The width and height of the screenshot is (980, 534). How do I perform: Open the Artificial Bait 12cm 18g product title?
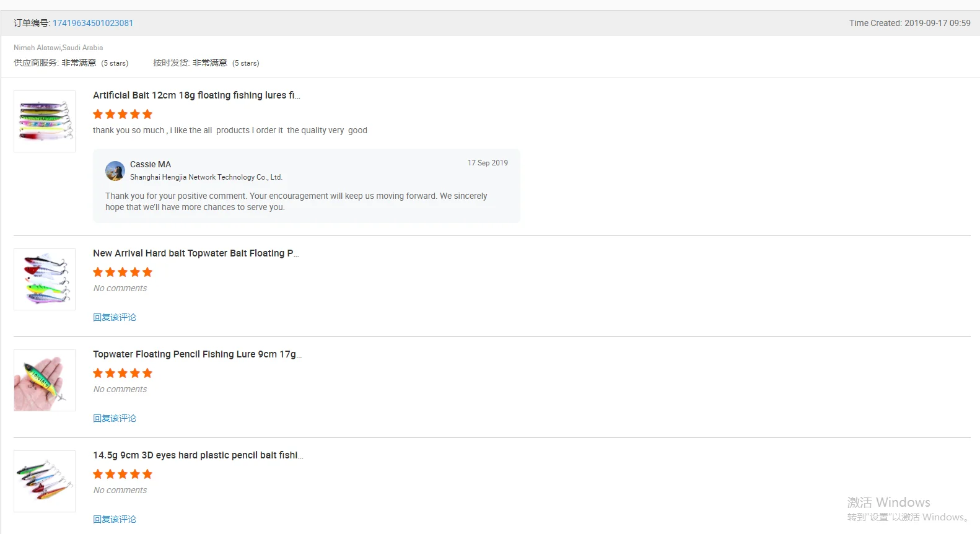click(196, 95)
